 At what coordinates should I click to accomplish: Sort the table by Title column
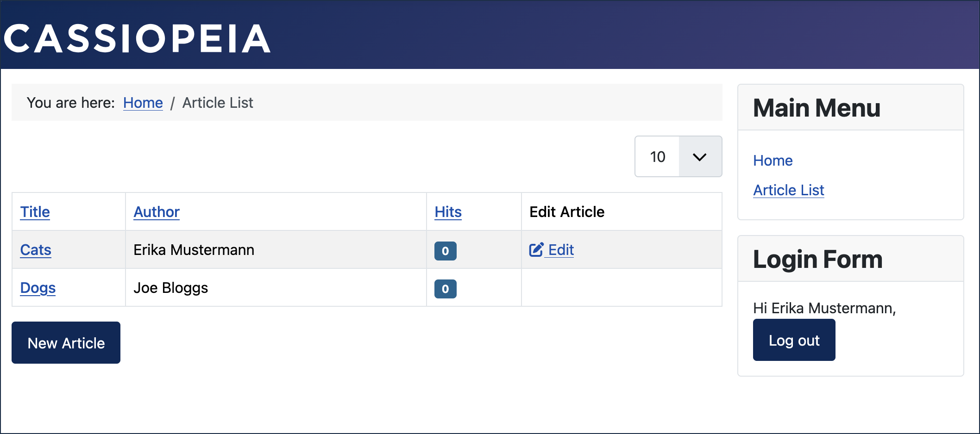pyautogui.click(x=35, y=212)
